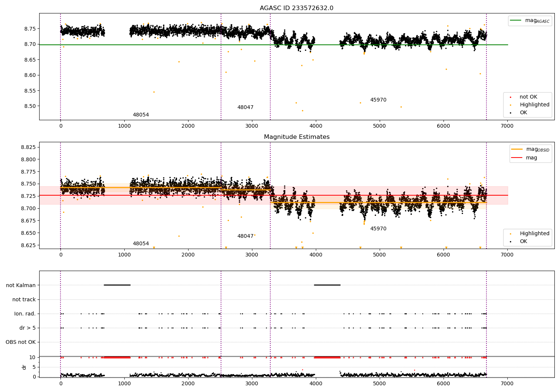Viewport: 560px width, 392px height.
Task: Select the 'not Kalman' axis label
Action: (21, 285)
